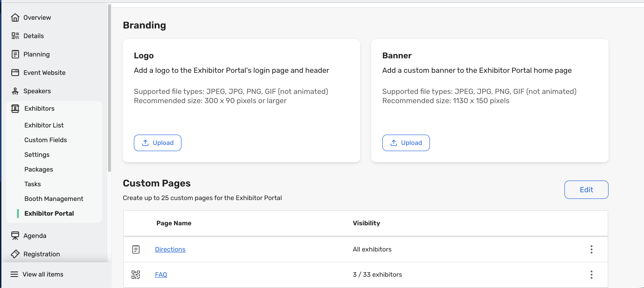Image resolution: width=644 pixels, height=288 pixels.
Task: Click the sidebar vertical scrollbar
Action: pyautogui.click(x=109, y=87)
